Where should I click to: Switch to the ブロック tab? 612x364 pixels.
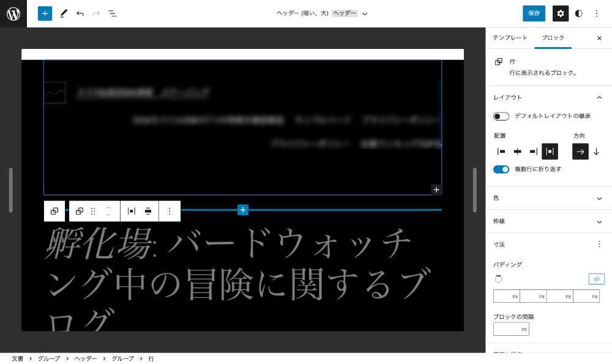point(553,38)
